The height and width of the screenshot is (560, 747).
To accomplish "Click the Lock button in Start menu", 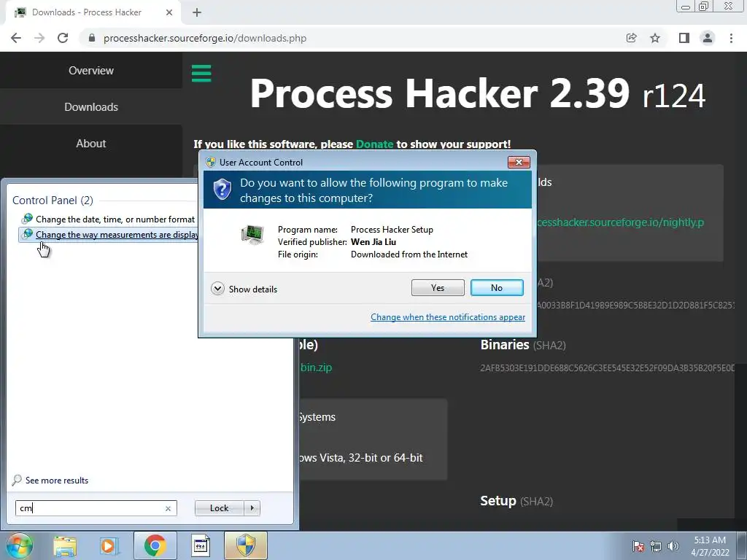I will (x=219, y=508).
